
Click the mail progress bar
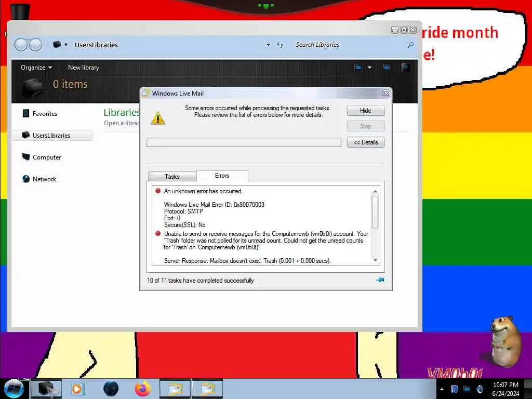tap(244, 142)
